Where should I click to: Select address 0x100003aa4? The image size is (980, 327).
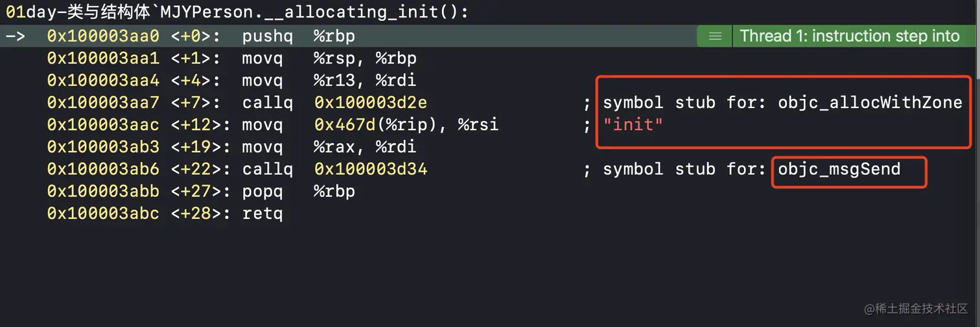click(102, 81)
